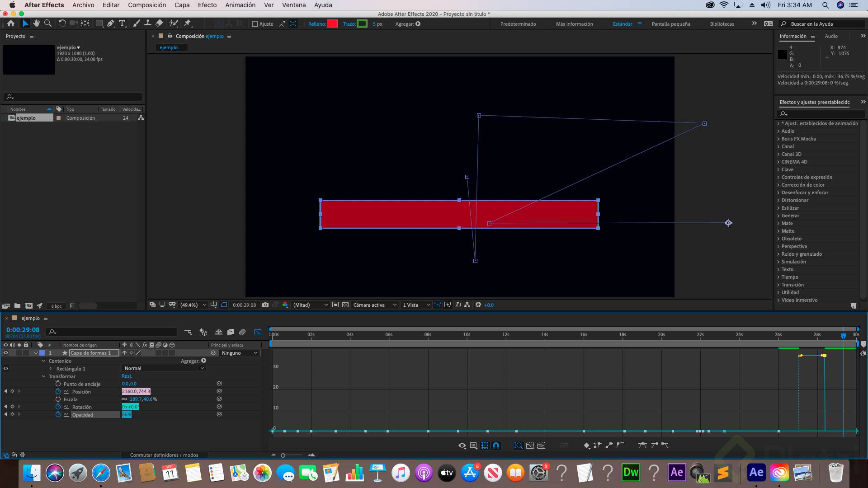Image resolution: width=868 pixels, height=488 pixels.
Task: Click Conmutar definidores / modos button
Action: (x=164, y=455)
